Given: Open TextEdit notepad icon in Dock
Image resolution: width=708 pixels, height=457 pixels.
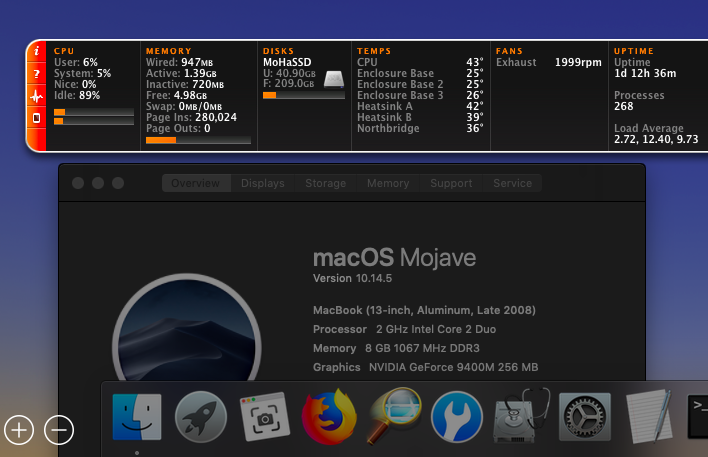Looking at the screenshot, I should 649,416.
